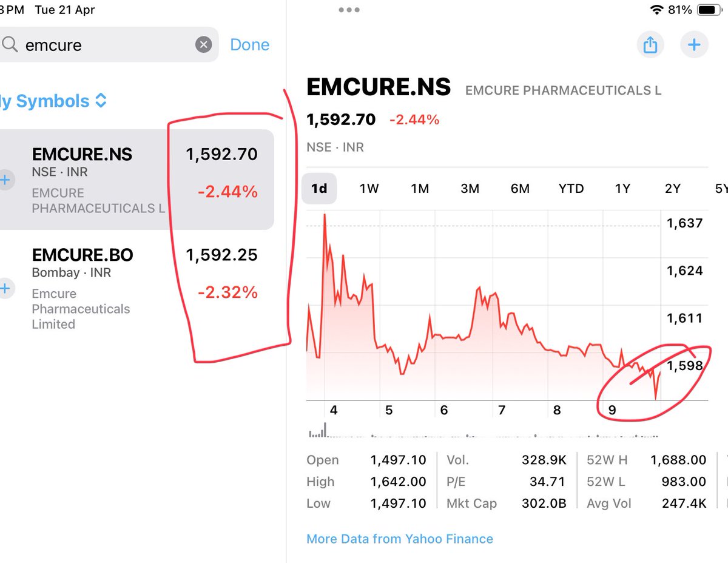
Task: Select the 3M chart range
Action: tap(470, 189)
